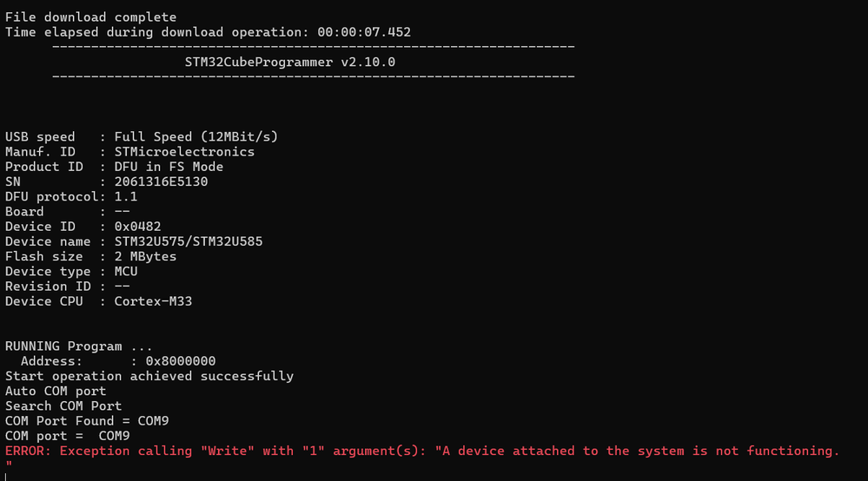Click the red ERROR exception message line
Viewport: 868px width, 481px height.
click(x=421, y=451)
